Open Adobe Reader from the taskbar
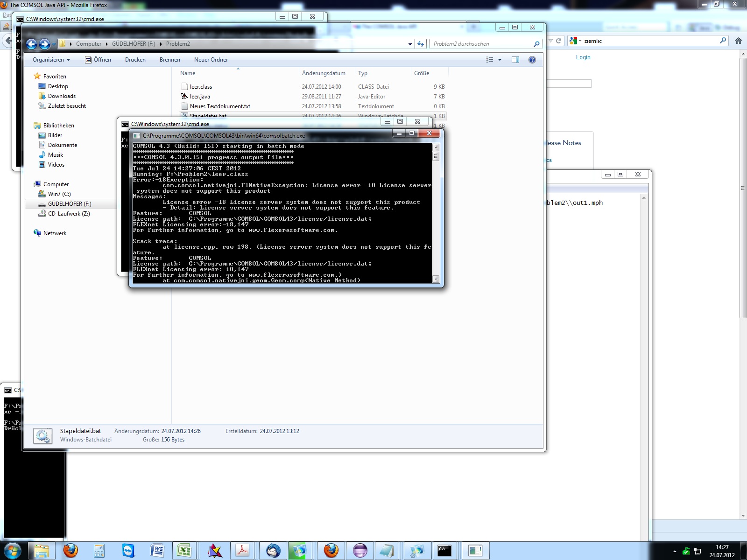Viewport: 747px width, 560px height. tap(242, 551)
